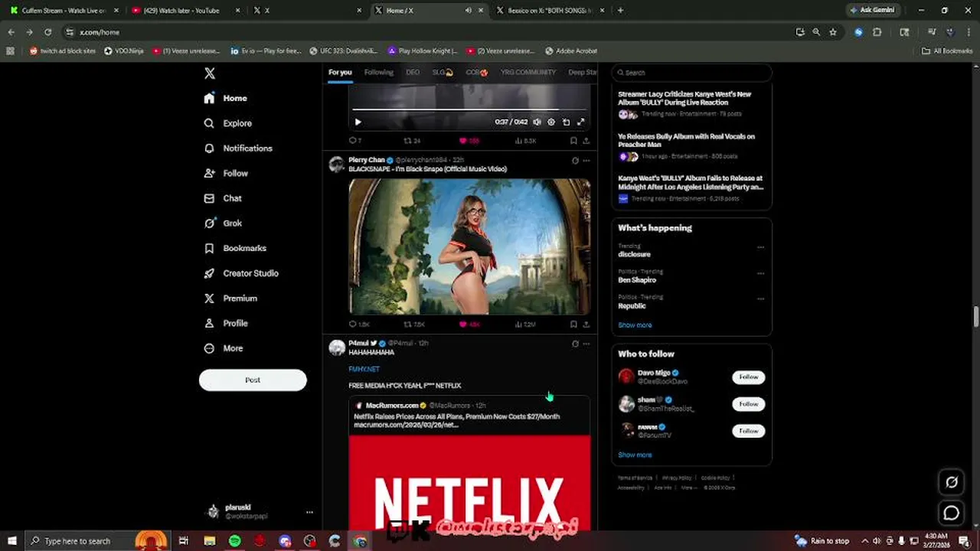The width and height of the screenshot is (980, 551).
Task: Open the Follow page in sidebar
Action: pos(226,174)
